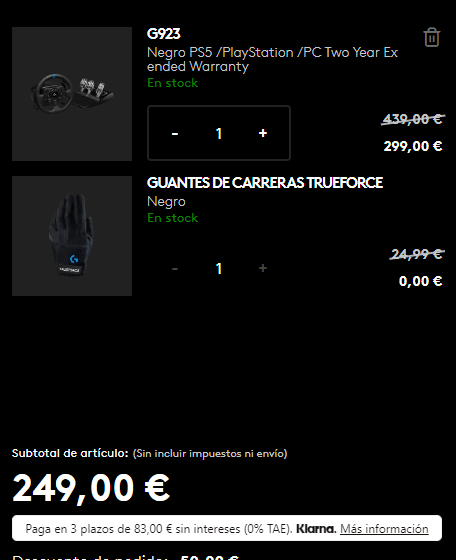456x560 pixels.
Task: Click the gloves' greyed-out plus button
Action: pos(263,268)
